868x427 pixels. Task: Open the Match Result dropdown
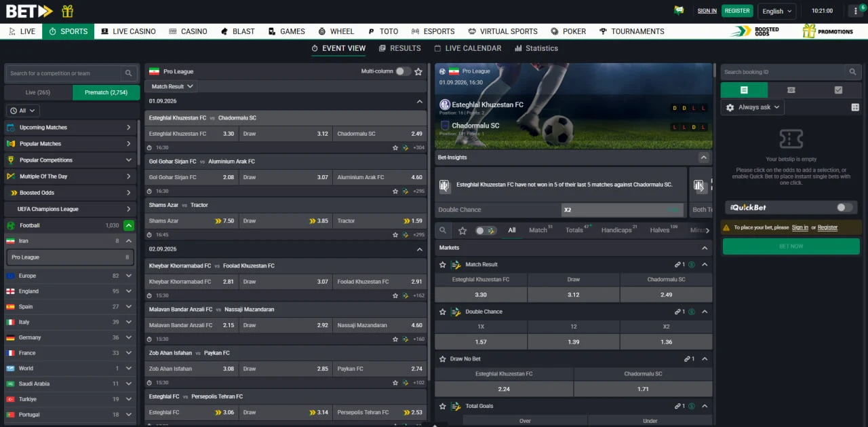(172, 86)
